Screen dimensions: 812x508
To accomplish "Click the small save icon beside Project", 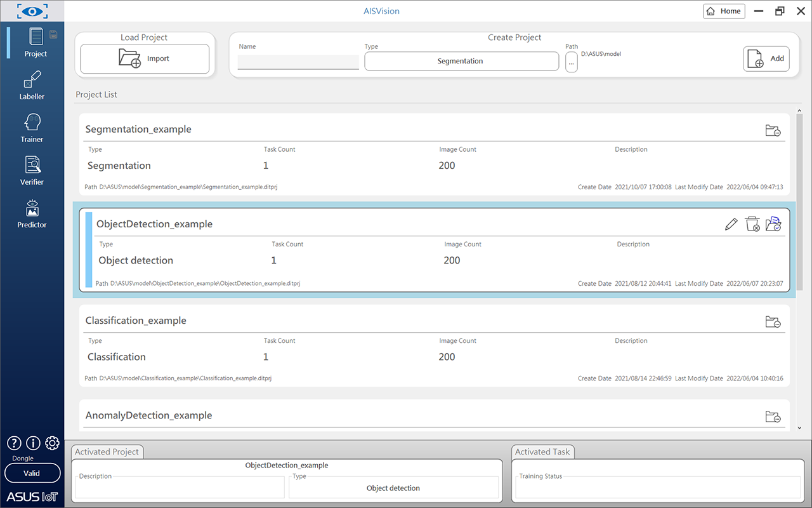I will tap(53, 34).
